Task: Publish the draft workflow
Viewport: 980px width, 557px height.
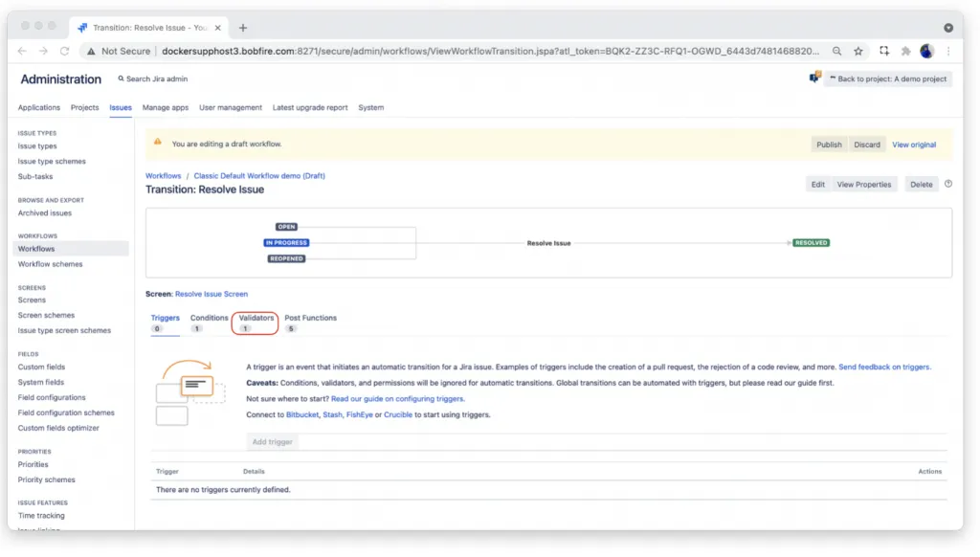Action: coord(829,145)
